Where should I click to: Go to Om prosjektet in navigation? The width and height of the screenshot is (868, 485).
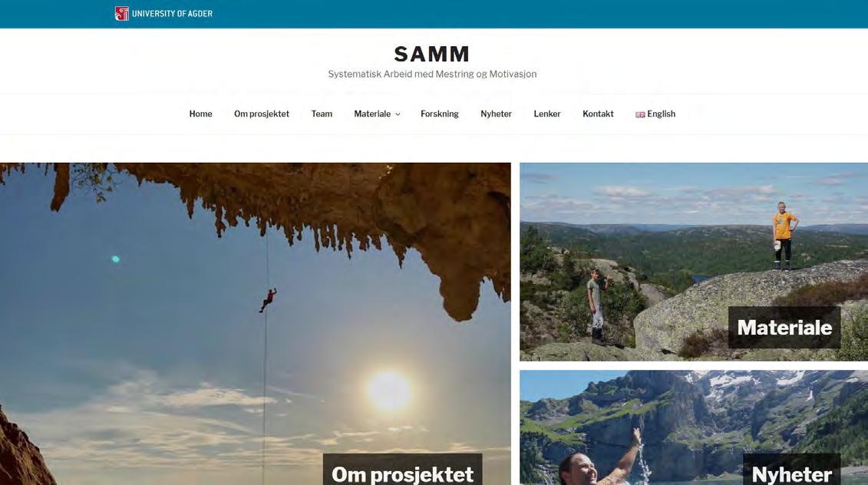pos(261,114)
